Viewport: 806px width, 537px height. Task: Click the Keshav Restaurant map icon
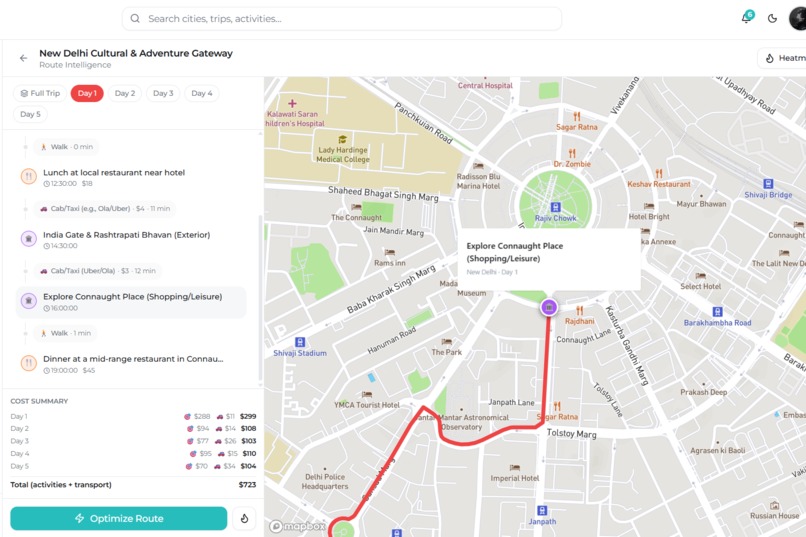pos(658,174)
